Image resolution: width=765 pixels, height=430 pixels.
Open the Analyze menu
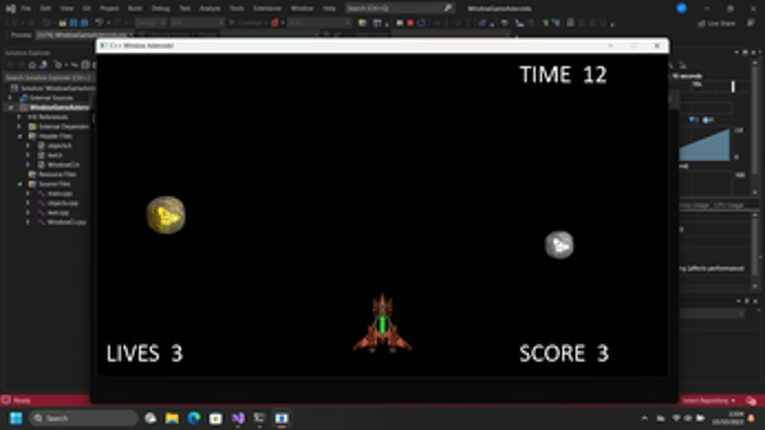click(x=210, y=8)
